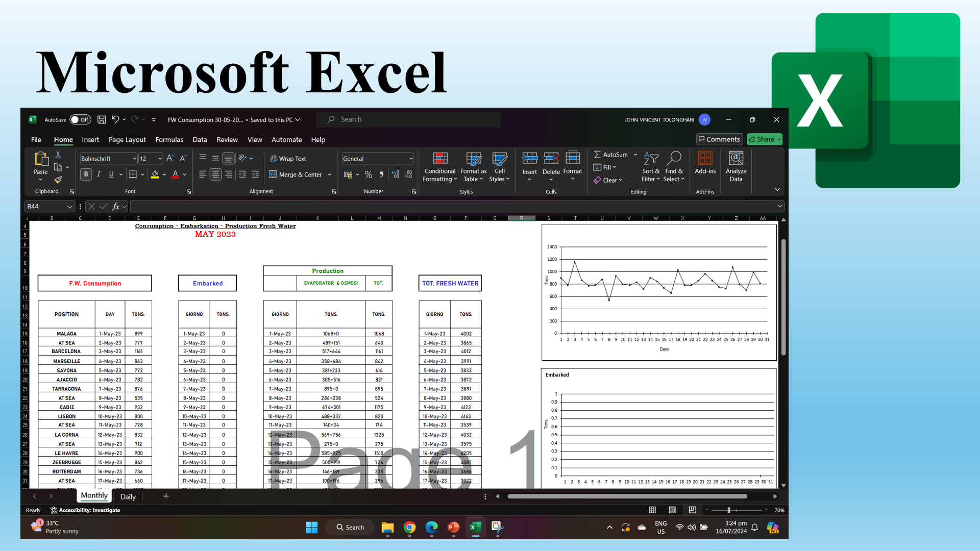Toggle Wrap Text option

tap(288, 159)
